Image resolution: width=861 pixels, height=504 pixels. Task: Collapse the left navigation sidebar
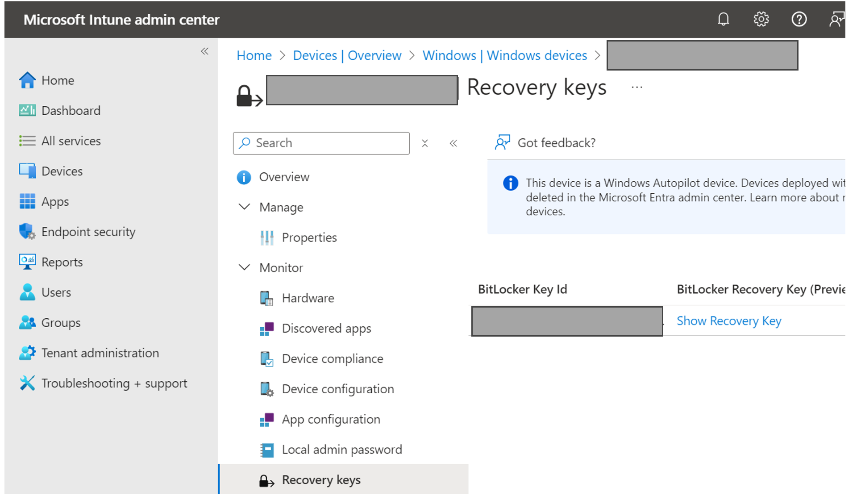204,51
